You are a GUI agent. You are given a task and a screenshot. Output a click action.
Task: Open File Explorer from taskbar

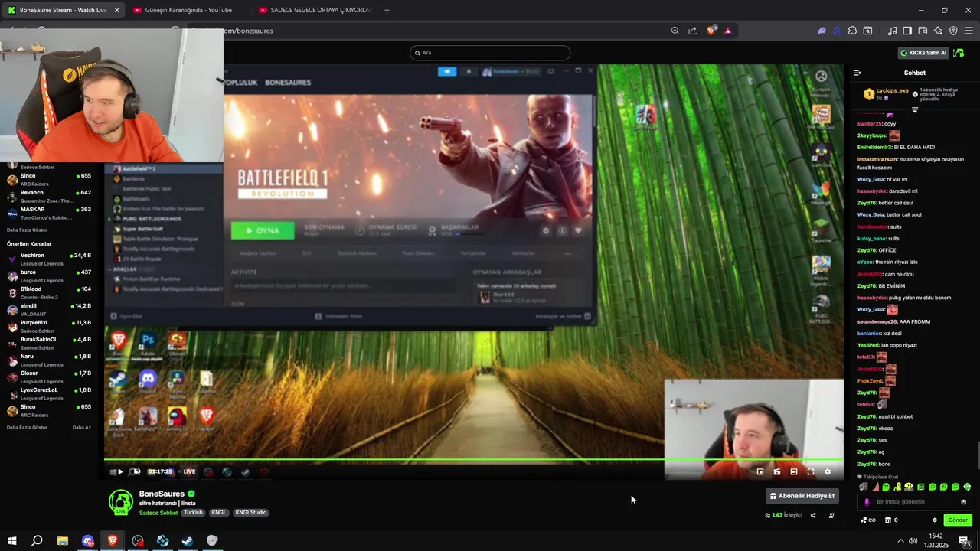63,541
